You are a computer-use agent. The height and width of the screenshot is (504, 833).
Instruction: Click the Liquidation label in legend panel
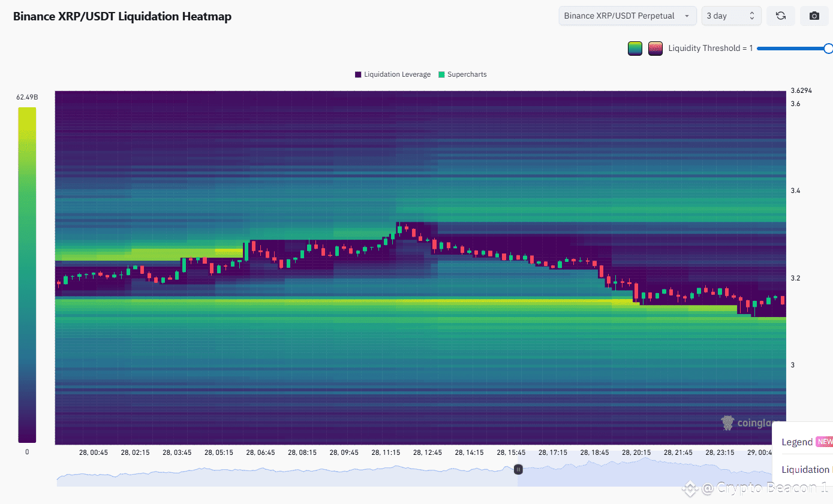pos(805,470)
